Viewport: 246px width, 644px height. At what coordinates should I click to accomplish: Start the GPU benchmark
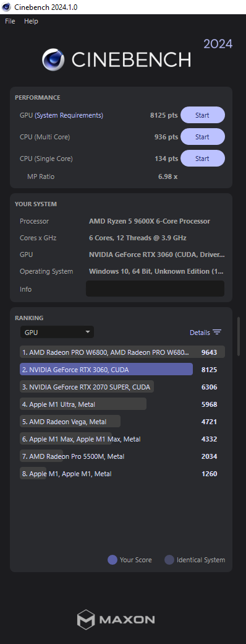[203, 115]
